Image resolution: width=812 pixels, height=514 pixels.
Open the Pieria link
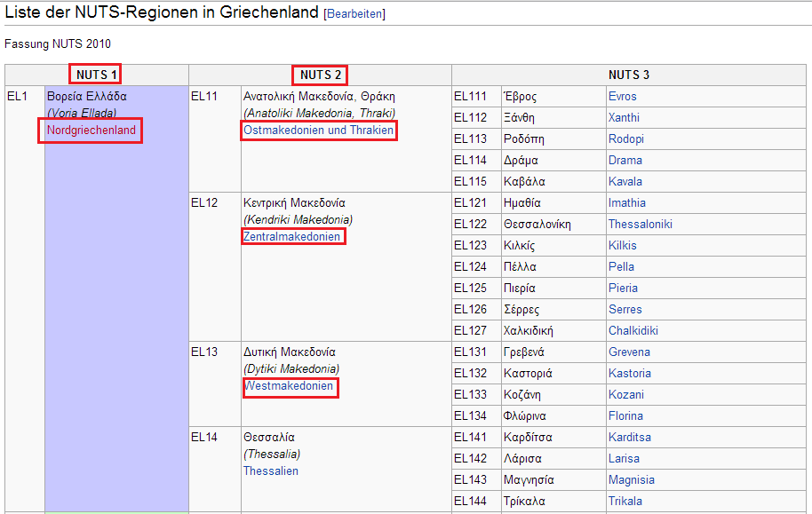[623, 288]
